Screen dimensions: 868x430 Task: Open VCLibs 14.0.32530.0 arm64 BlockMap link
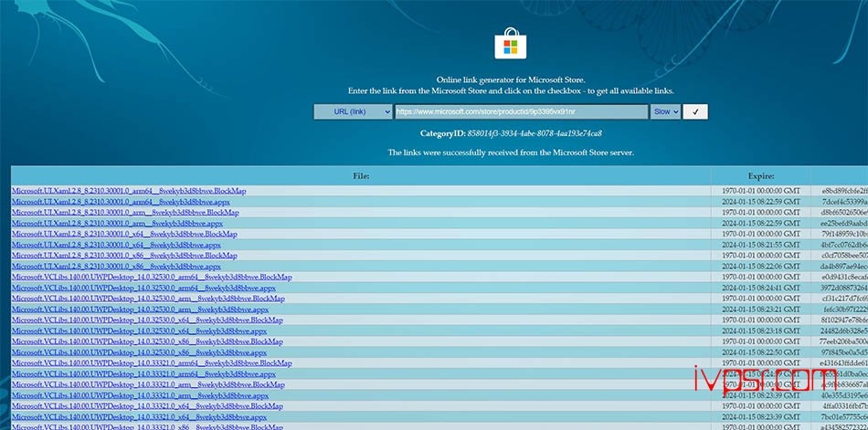[x=152, y=278]
